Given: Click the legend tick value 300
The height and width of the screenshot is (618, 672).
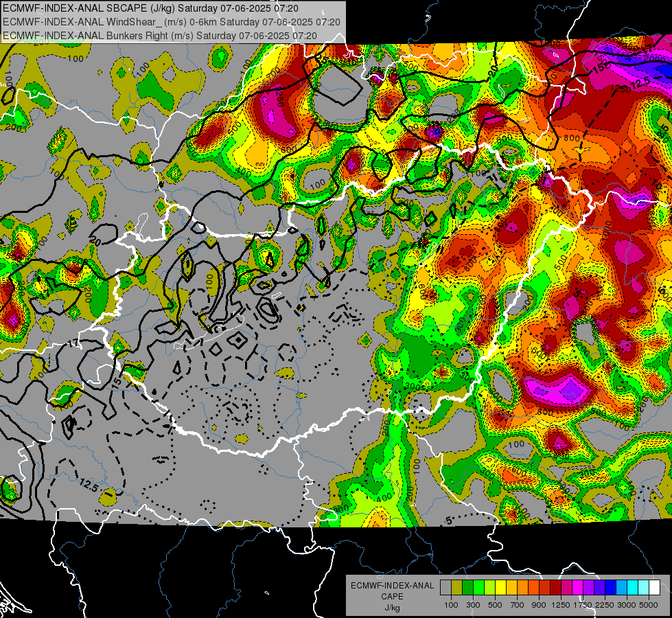Looking at the screenshot, I should pyautogui.click(x=473, y=605).
